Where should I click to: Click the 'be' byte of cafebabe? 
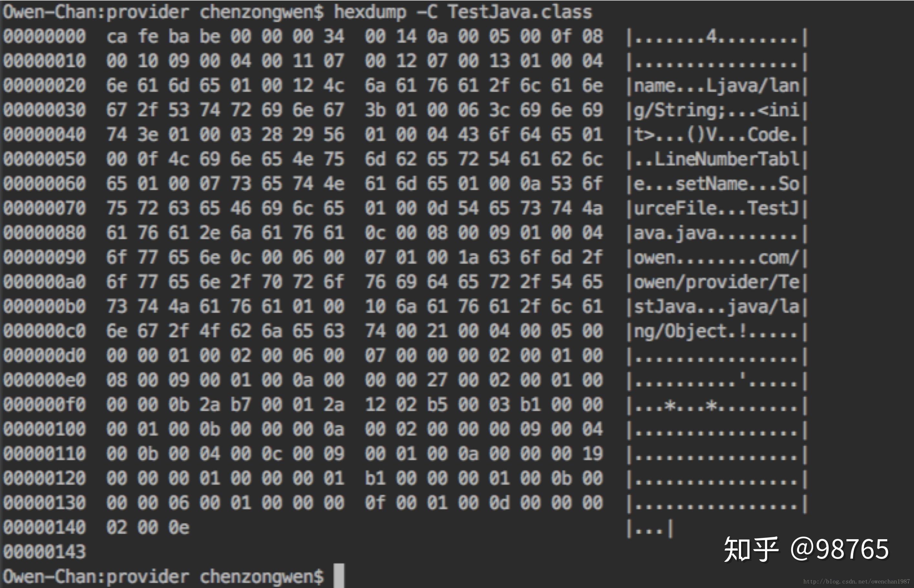click(210, 37)
